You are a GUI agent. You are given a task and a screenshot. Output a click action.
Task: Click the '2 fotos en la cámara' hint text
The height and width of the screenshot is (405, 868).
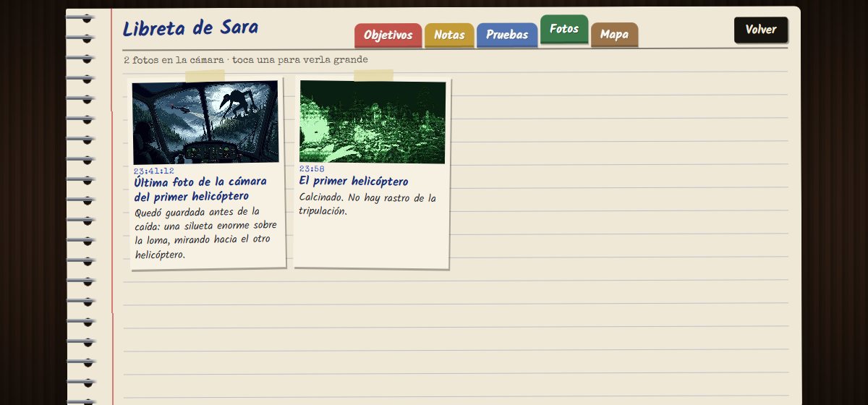click(x=245, y=59)
